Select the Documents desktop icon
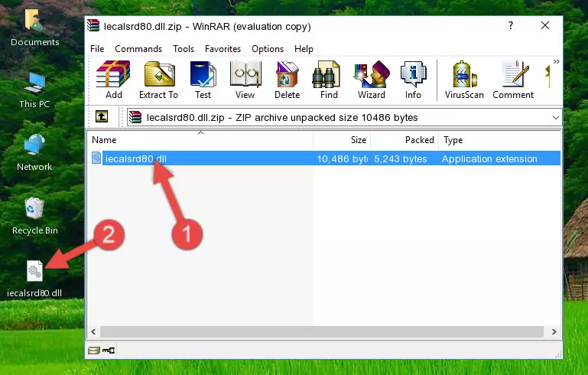This screenshot has width=588, height=375. coord(34,28)
